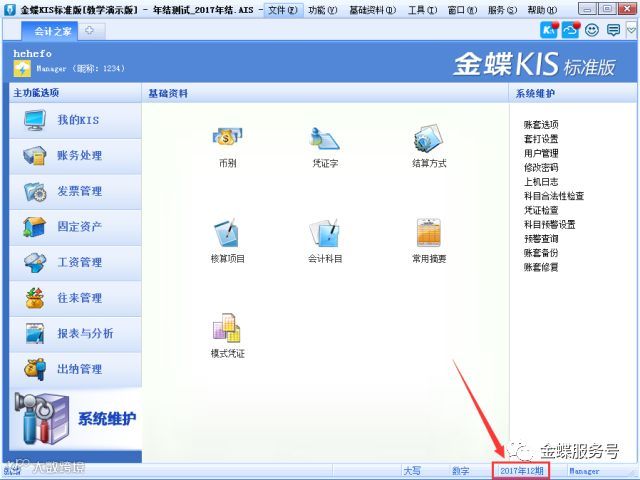Viewport: 640px width, 480px height.
Task: Open the 窗口 menu
Action: point(462,10)
